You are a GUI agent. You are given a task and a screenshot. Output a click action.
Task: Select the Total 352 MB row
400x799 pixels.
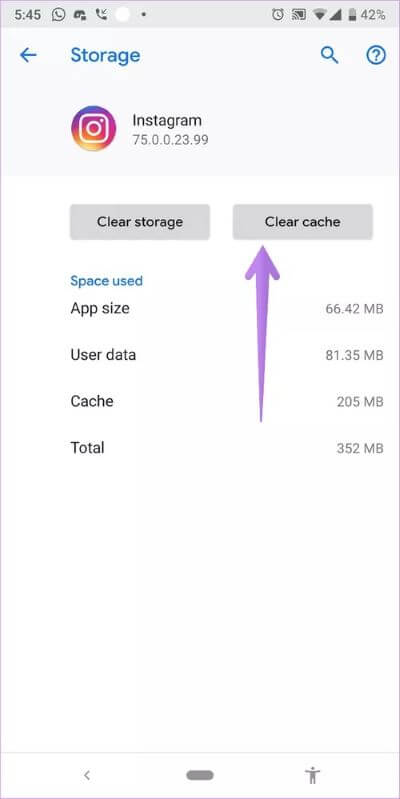click(227, 448)
